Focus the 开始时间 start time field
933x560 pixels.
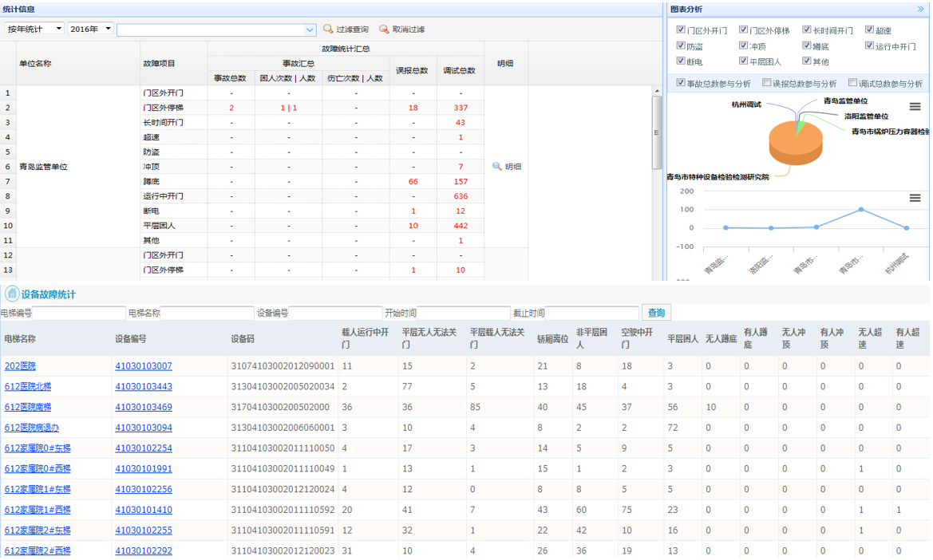tap(464, 313)
